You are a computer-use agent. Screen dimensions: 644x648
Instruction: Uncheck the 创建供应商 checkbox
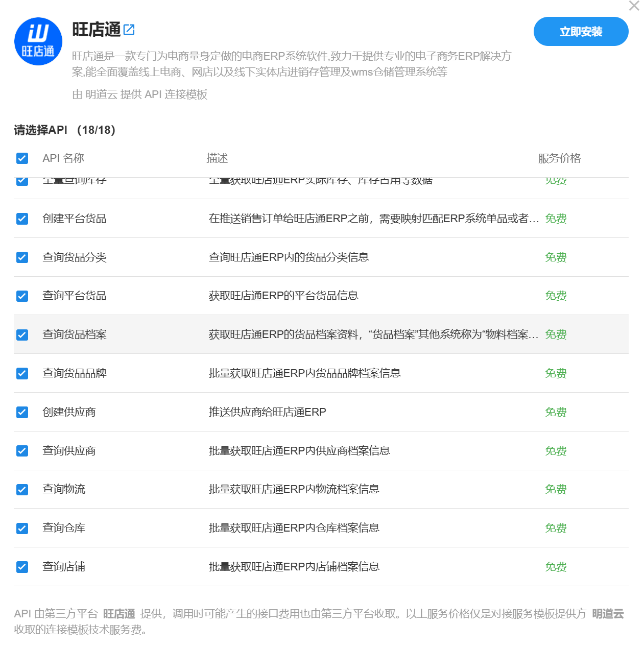(22, 412)
